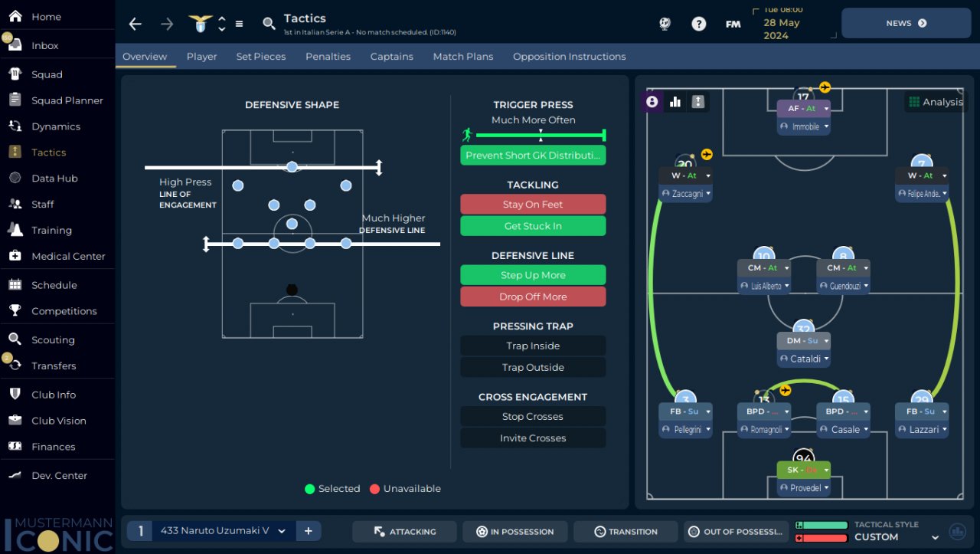Screen dimensions: 980x554
Task: Open the FM menu icon
Action: [733, 24]
